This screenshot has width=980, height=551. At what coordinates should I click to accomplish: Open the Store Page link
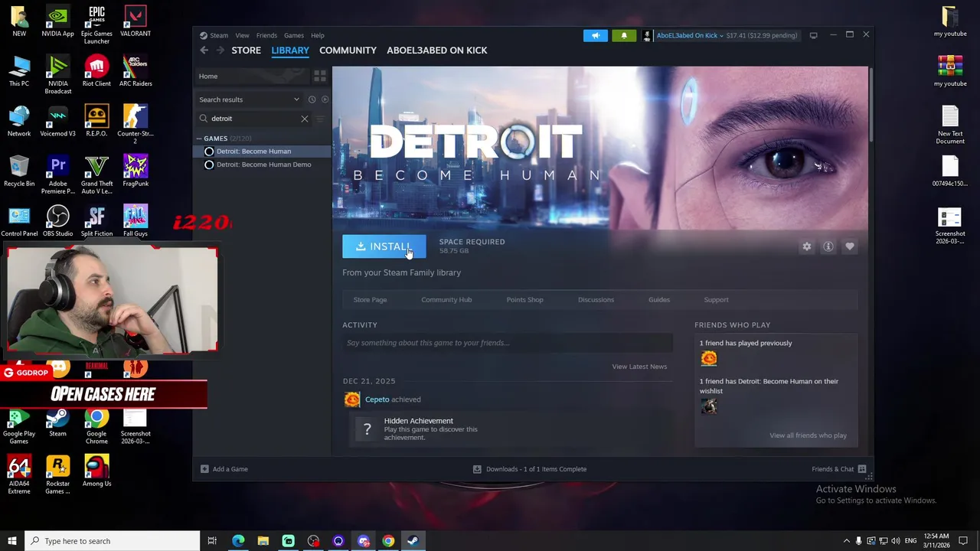tap(370, 300)
